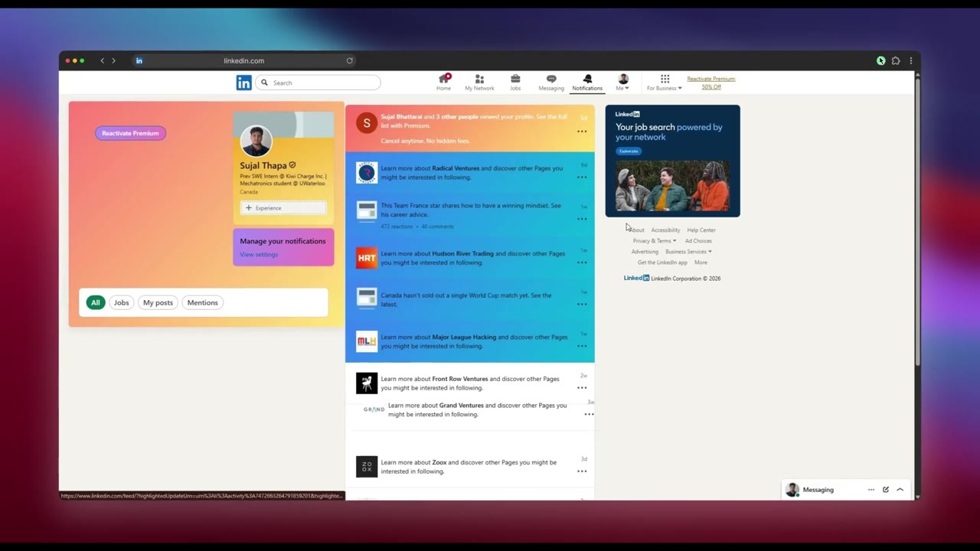Open the Advertising footer link
This screenshot has height=551, width=980.
coord(645,252)
